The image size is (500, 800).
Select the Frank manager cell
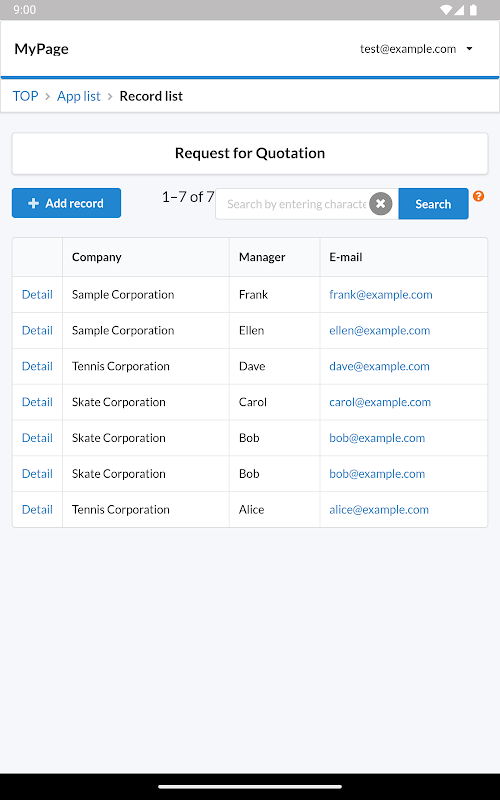[x=274, y=294]
